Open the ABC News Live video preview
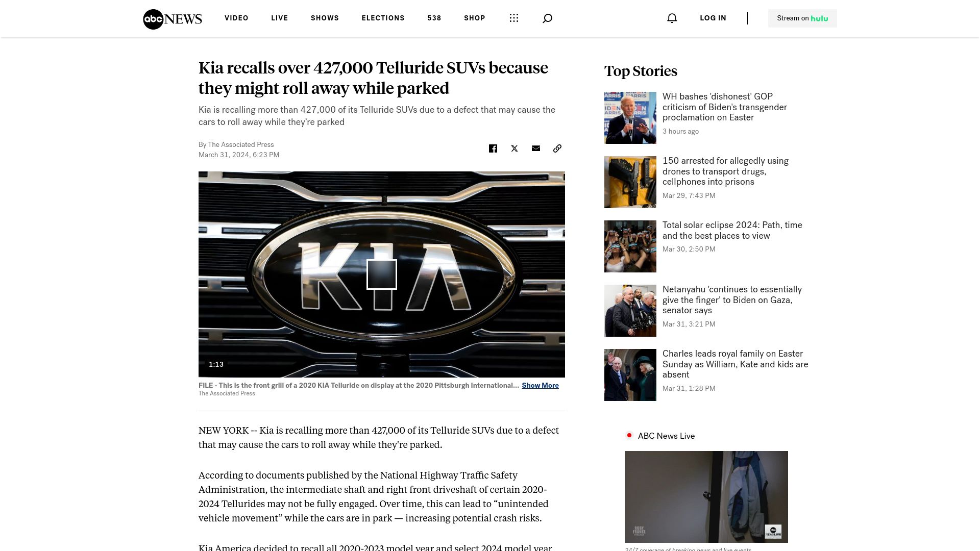Image resolution: width=980 pixels, height=551 pixels. pos(706,497)
